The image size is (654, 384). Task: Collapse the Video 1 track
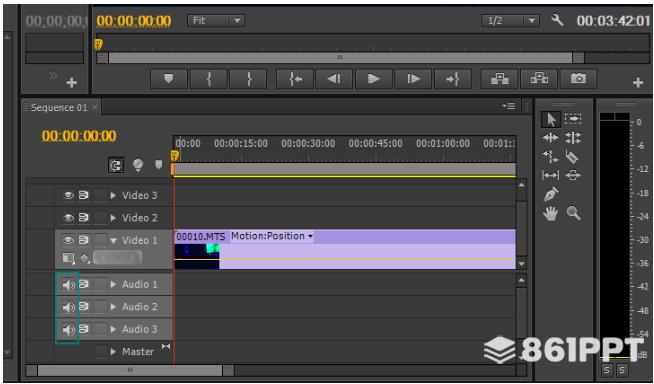click(x=113, y=241)
